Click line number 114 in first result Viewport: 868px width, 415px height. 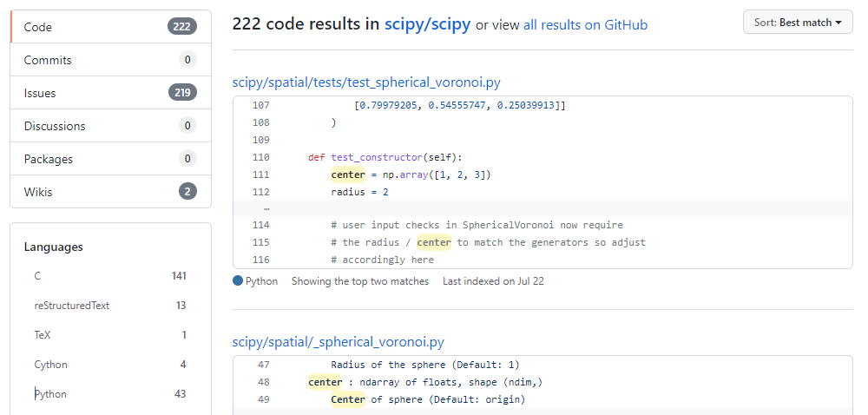260,225
